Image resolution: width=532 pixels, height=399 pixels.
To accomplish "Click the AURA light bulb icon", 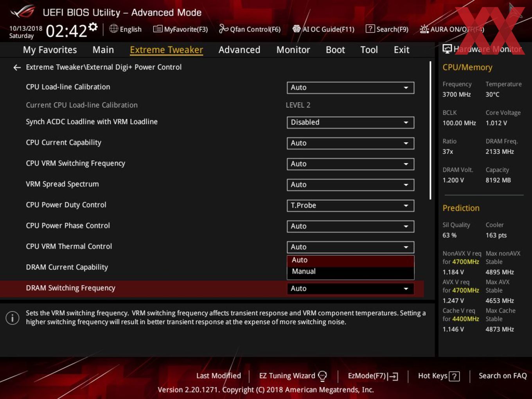I will coord(424,29).
